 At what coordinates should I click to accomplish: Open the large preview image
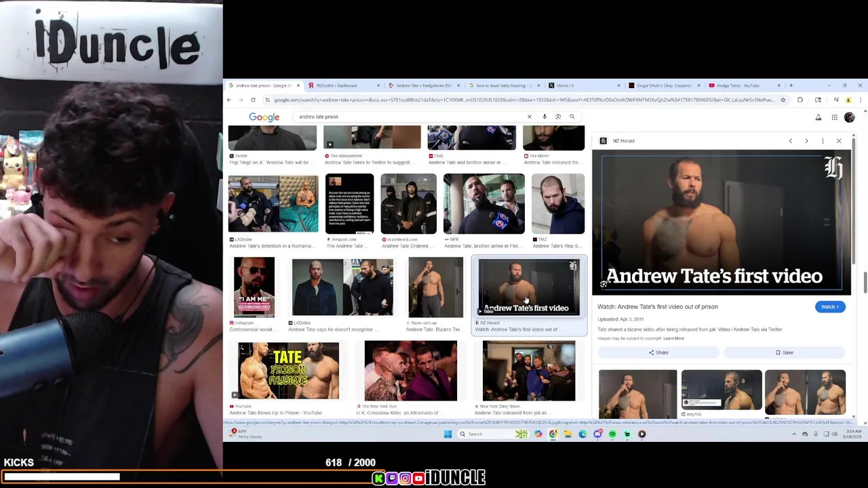pos(721,222)
